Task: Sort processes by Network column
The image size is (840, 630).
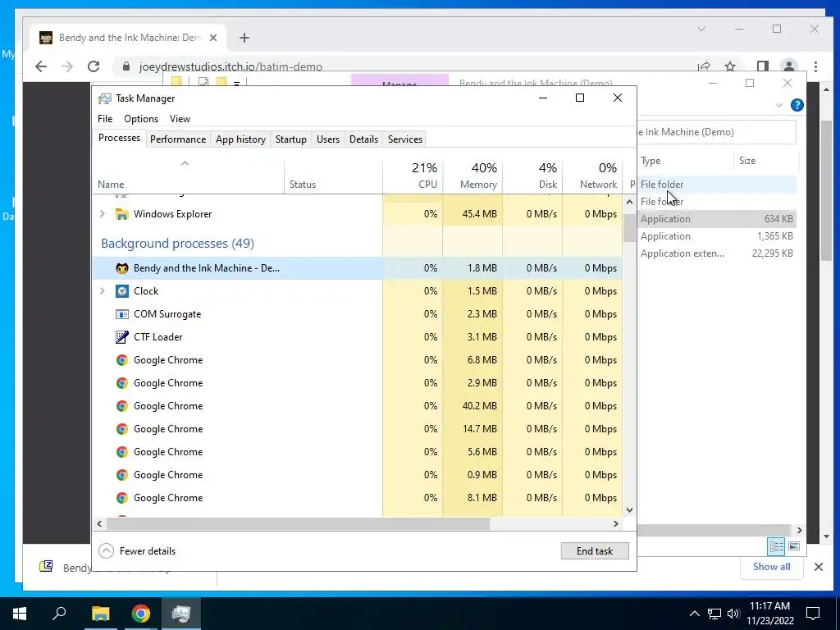Action: point(593,176)
